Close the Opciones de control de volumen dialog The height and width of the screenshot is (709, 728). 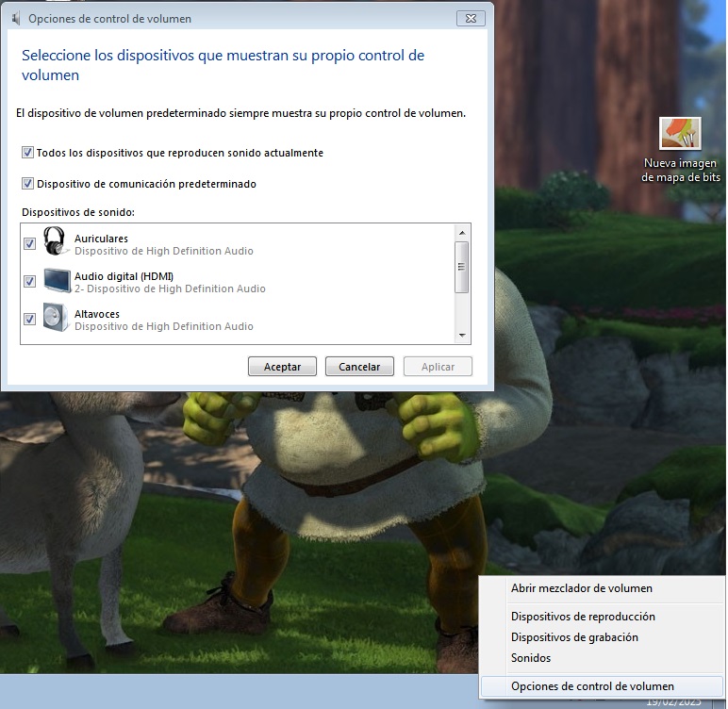tap(471, 18)
